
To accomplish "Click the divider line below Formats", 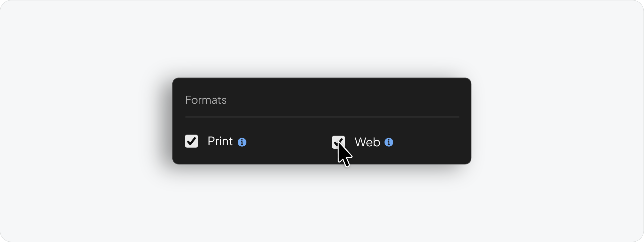I will [x=322, y=117].
